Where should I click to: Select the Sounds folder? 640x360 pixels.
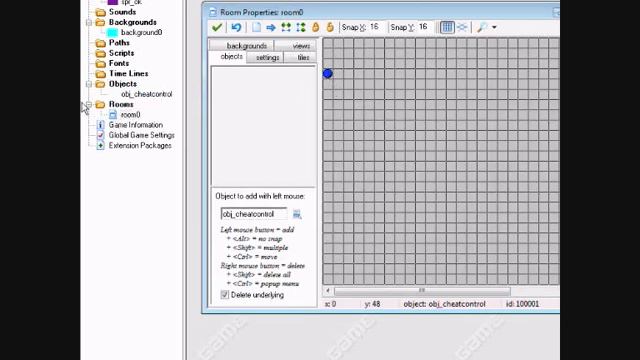pos(122,12)
